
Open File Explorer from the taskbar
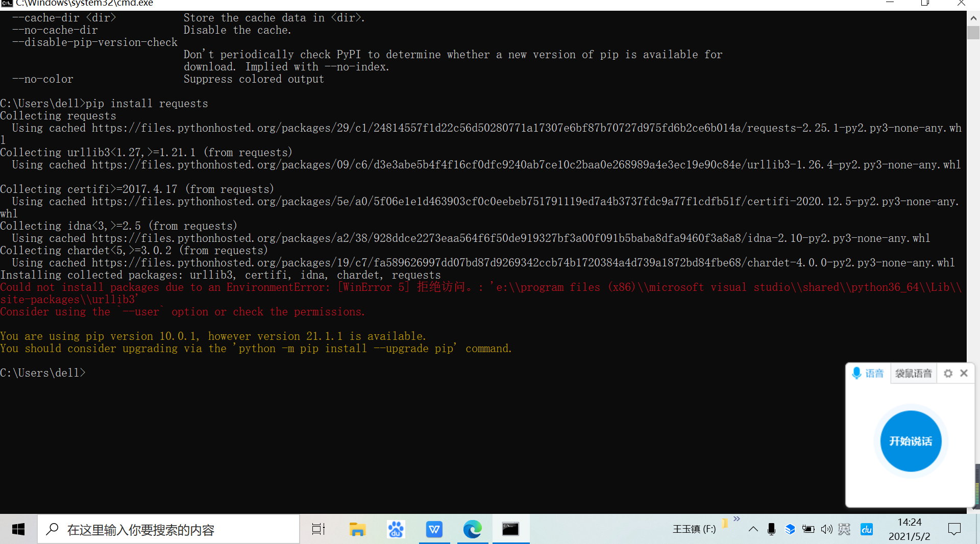(357, 529)
